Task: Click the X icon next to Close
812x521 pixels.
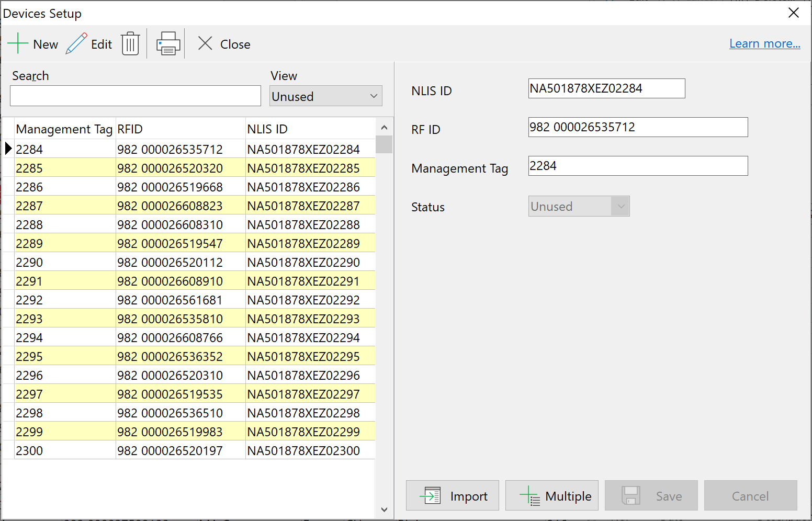Action: [x=205, y=43]
